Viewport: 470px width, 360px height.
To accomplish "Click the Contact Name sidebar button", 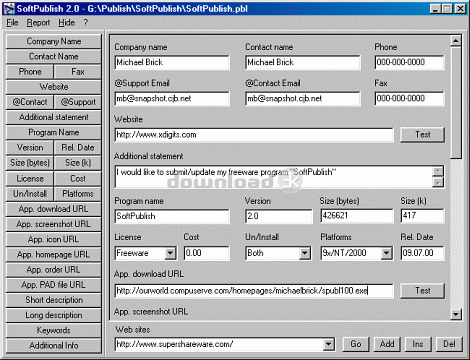I will [x=54, y=57].
